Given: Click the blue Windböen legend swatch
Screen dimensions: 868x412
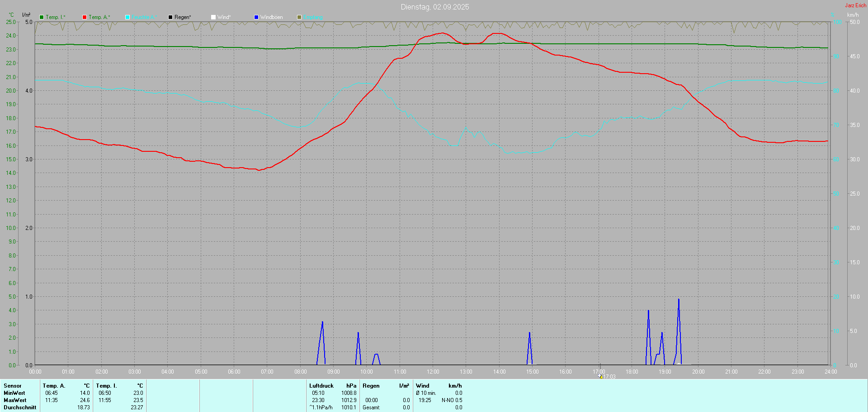Looking at the screenshot, I should [256, 17].
